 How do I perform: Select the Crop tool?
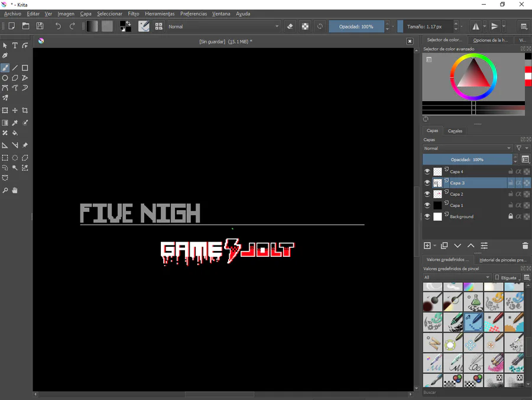[x=25, y=111]
